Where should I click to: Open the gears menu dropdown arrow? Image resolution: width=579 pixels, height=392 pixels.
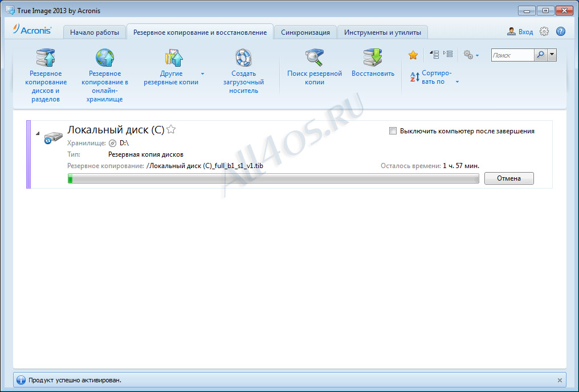pos(477,55)
